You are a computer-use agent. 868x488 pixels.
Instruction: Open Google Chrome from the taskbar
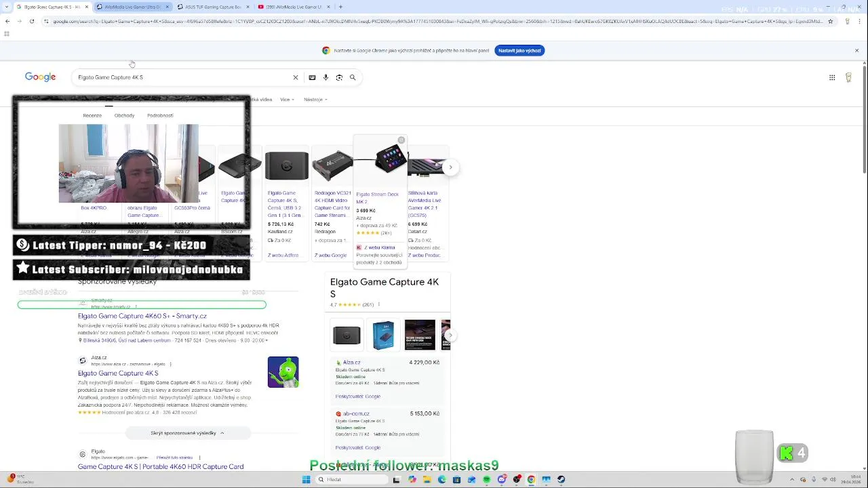(x=531, y=479)
